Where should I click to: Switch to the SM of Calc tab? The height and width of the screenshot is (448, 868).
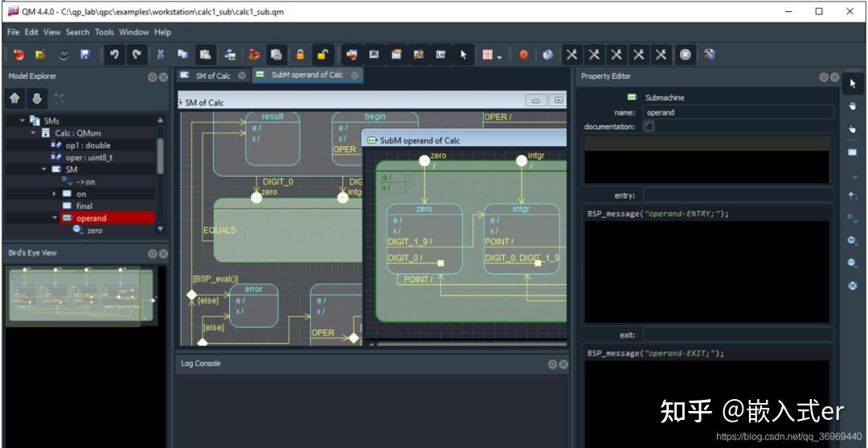click(x=211, y=75)
